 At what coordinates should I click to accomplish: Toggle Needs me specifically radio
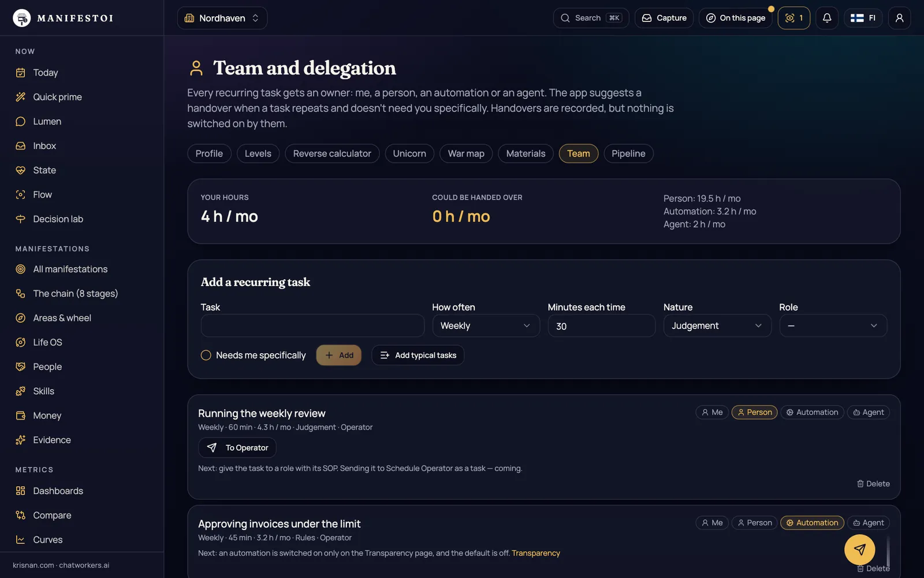[206, 355]
